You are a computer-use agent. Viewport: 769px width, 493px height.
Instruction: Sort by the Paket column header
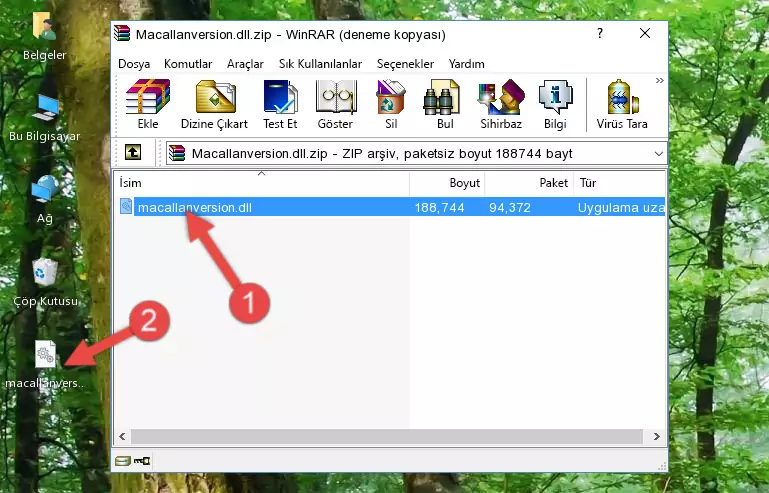[529, 182]
